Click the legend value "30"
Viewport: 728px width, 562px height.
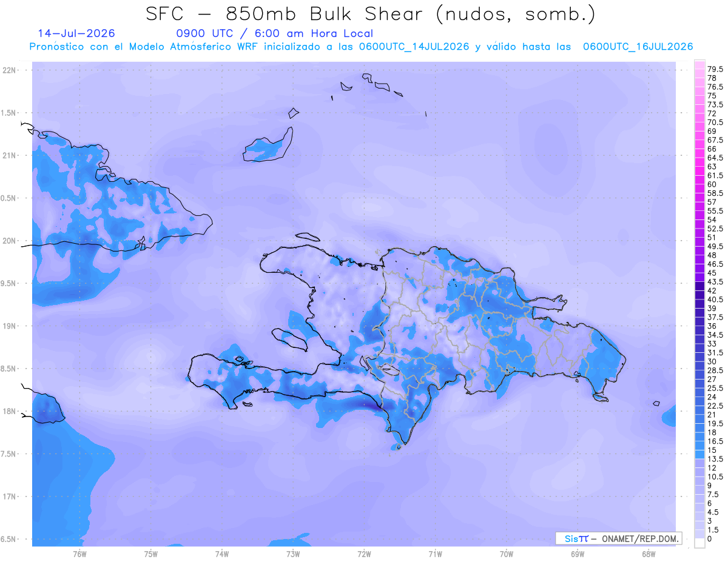pyautogui.click(x=712, y=361)
